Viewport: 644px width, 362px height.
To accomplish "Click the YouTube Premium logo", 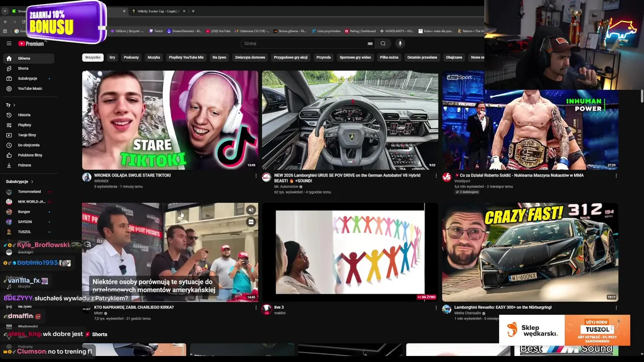I will coord(31,44).
